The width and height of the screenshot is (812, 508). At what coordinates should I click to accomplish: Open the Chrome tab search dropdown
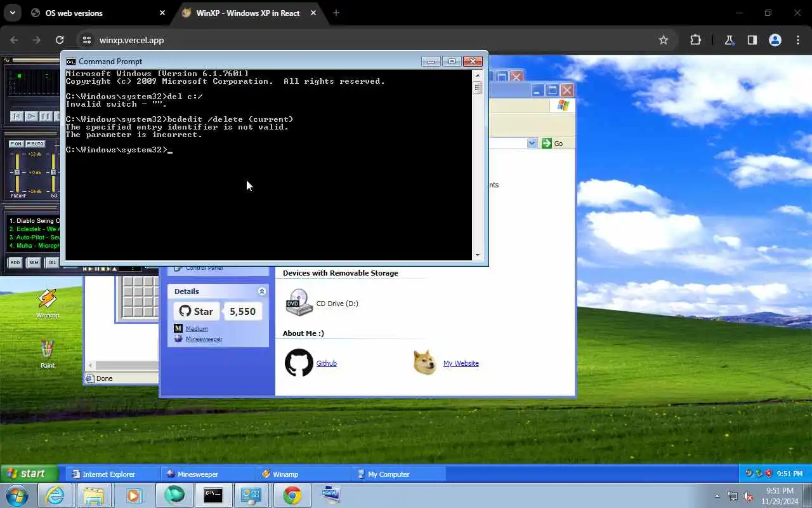click(12, 13)
